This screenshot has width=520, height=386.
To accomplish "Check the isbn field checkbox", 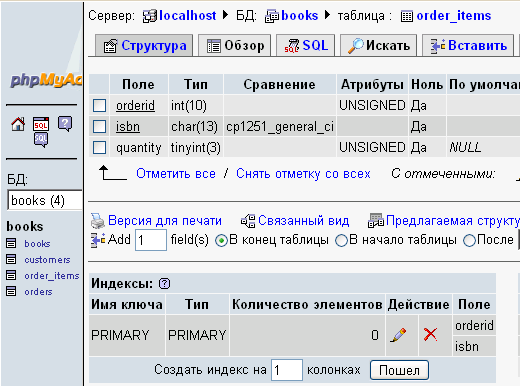I will (x=99, y=127).
